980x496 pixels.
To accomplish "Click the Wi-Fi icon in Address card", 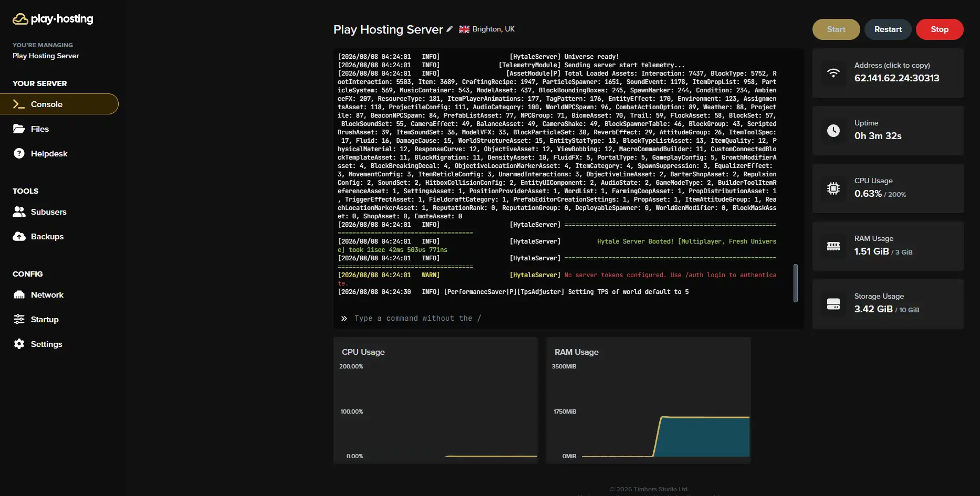I will tap(833, 73).
